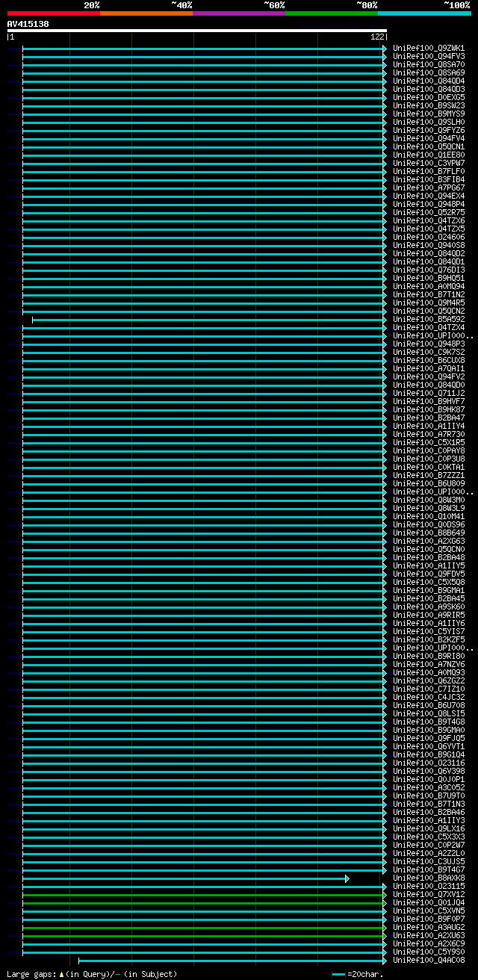Click the purple ~60% legend segment
Image resolution: width=478 pixels, height=980 pixels.
[238, 13]
